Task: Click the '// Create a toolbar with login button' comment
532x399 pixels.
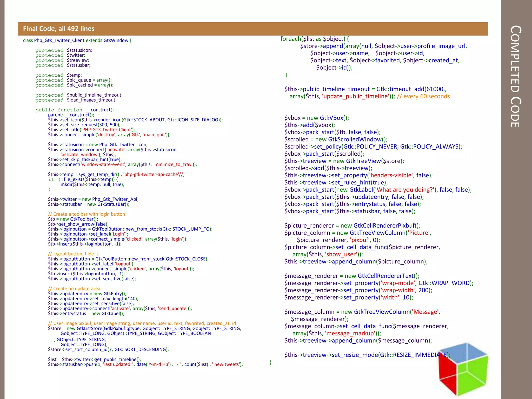Action: [x=87, y=214]
